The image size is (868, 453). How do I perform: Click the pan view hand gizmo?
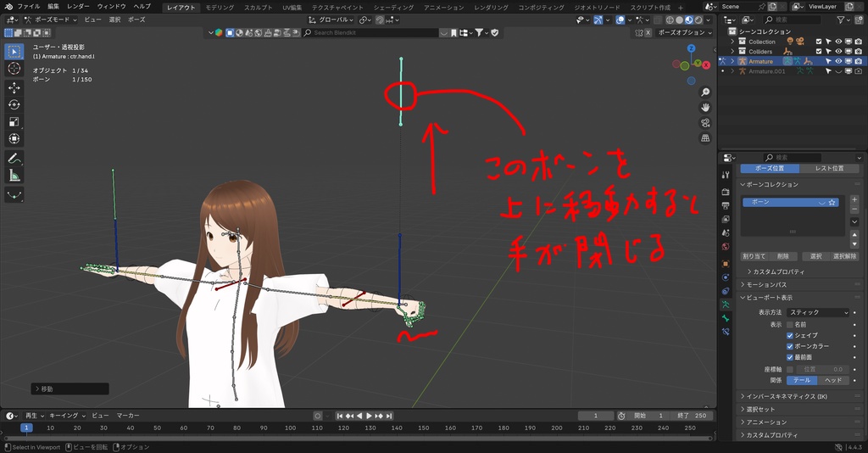click(x=705, y=108)
